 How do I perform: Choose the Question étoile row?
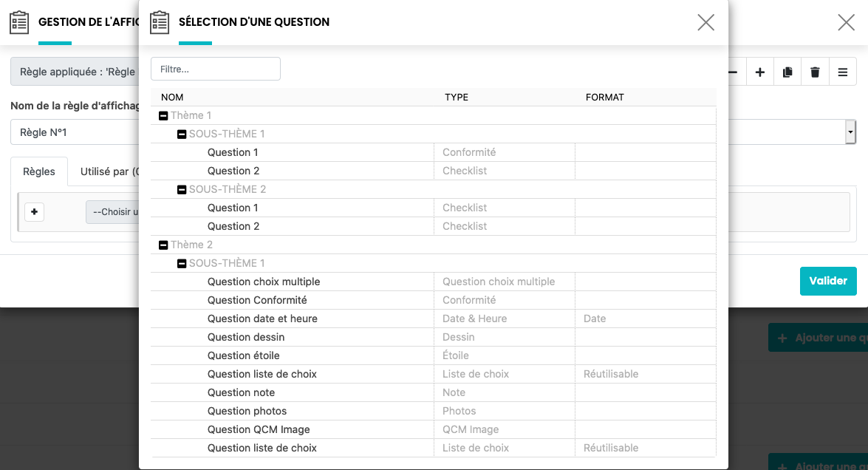tap(243, 355)
